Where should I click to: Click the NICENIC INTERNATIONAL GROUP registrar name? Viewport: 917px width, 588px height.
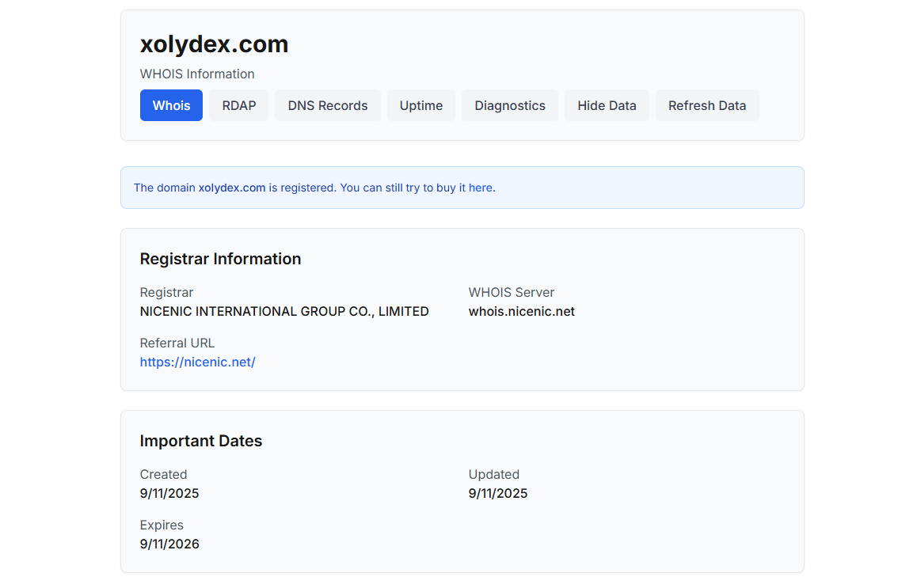(284, 311)
